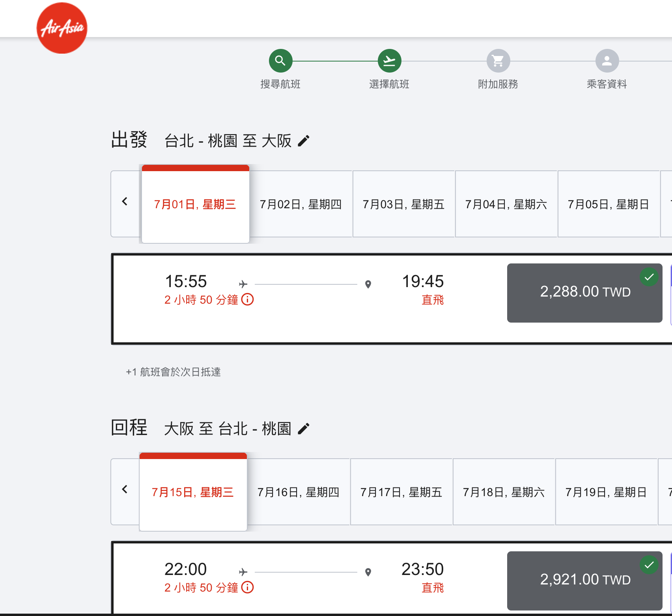Go to the search flights step icon

click(x=280, y=61)
